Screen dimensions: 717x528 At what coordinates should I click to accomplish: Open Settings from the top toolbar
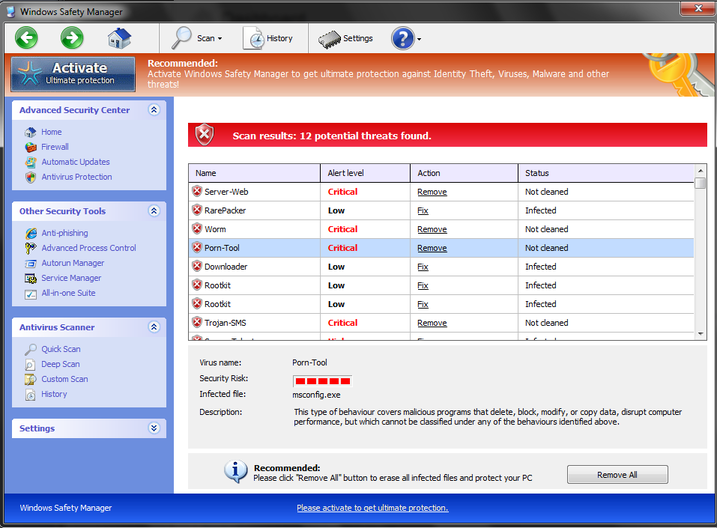click(x=346, y=38)
